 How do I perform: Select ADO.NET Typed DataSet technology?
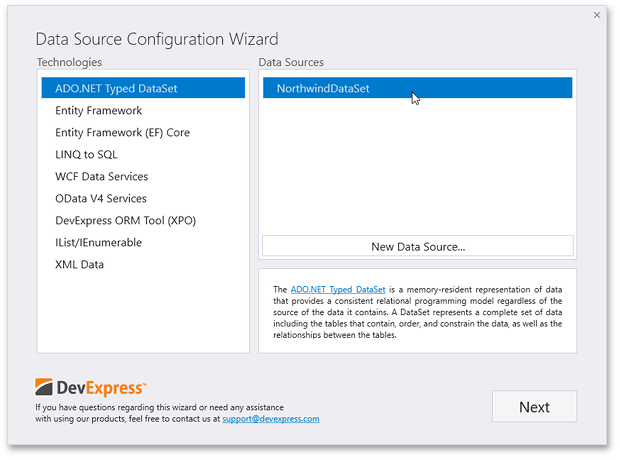coord(143,88)
